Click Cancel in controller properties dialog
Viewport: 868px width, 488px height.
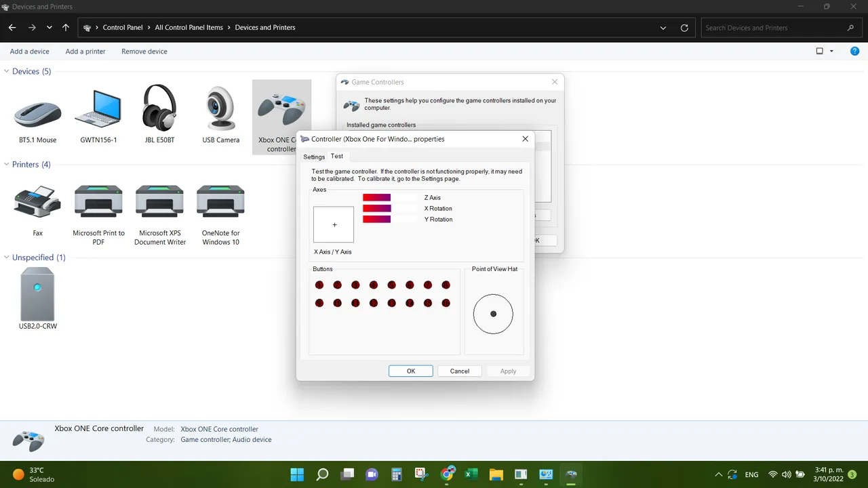pos(460,371)
